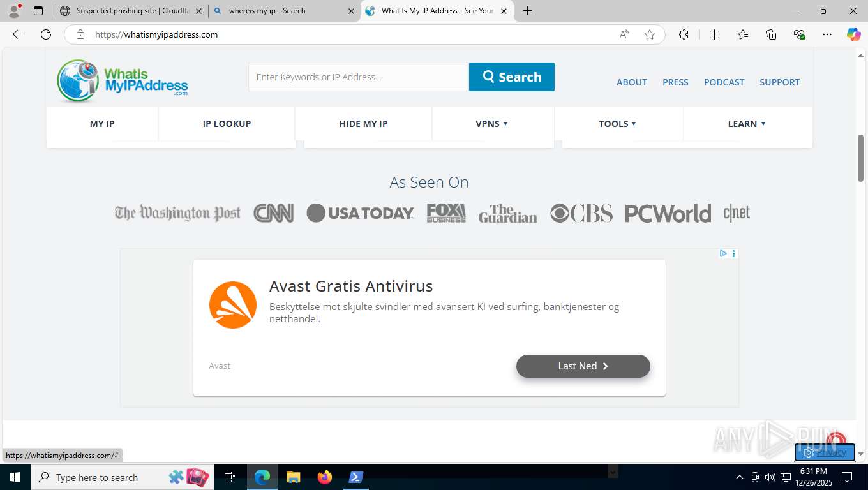Click the Last Ned button
This screenshot has height=490, width=868.
tap(583, 366)
